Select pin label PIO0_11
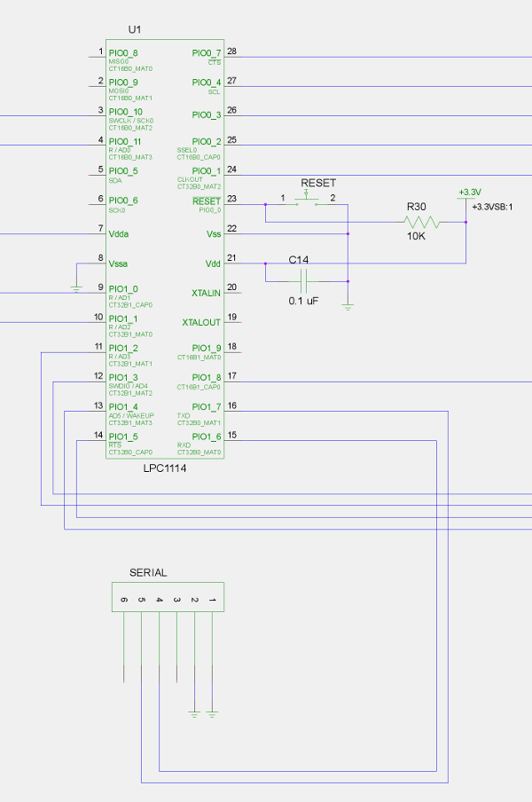Image resolution: width=532 pixels, height=802 pixels. (125, 141)
